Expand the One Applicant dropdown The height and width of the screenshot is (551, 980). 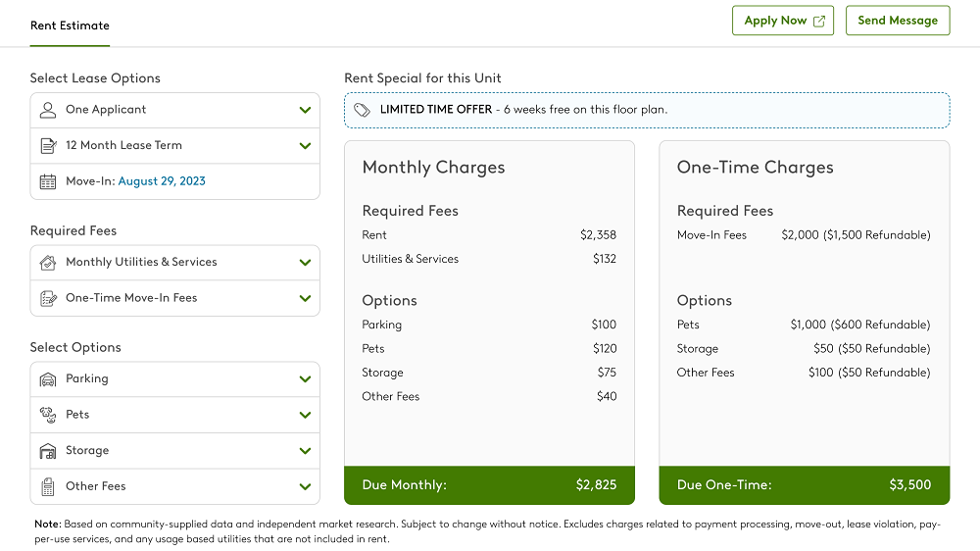[x=305, y=110]
